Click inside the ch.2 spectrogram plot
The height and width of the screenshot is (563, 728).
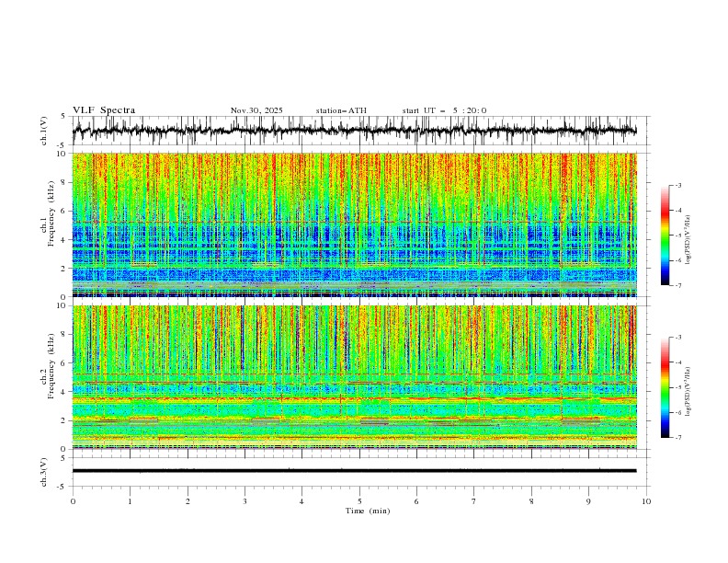(354, 377)
